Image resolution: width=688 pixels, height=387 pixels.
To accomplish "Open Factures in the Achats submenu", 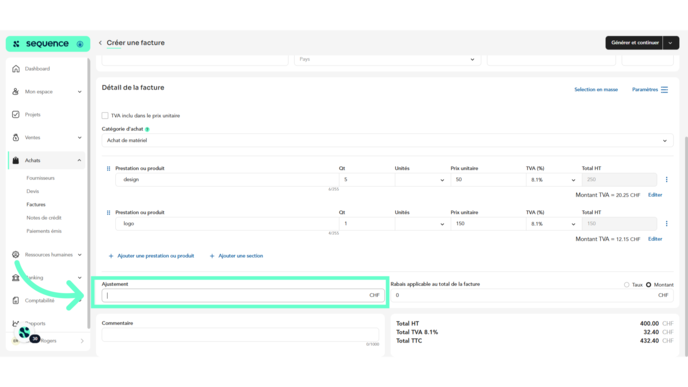I will 36,204.
